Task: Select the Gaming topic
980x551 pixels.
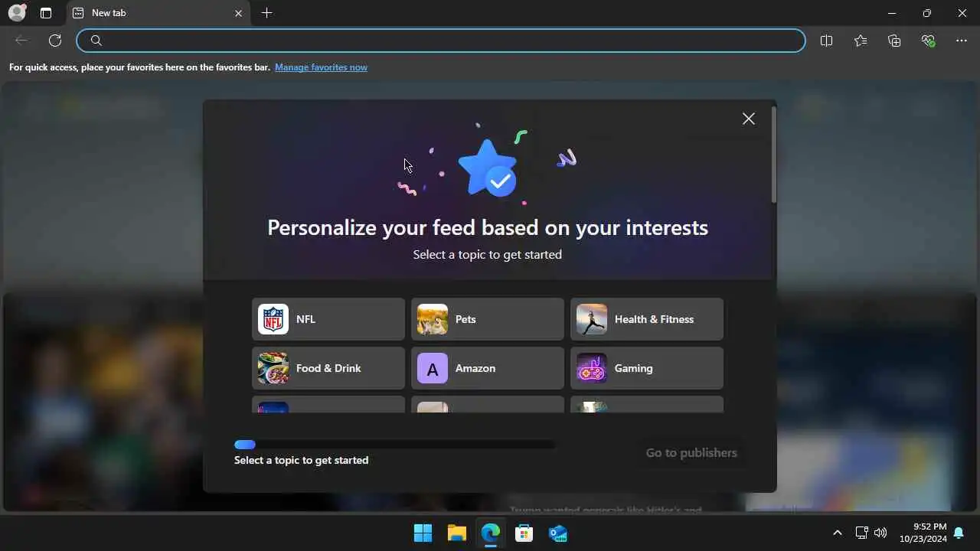Action: click(647, 368)
